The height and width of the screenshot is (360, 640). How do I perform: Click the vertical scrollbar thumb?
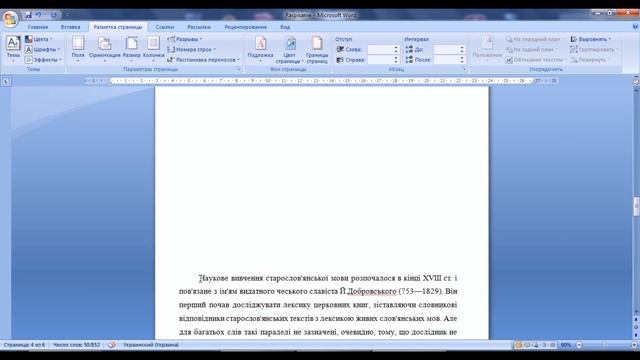pyautogui.click(x=636, y=207)
